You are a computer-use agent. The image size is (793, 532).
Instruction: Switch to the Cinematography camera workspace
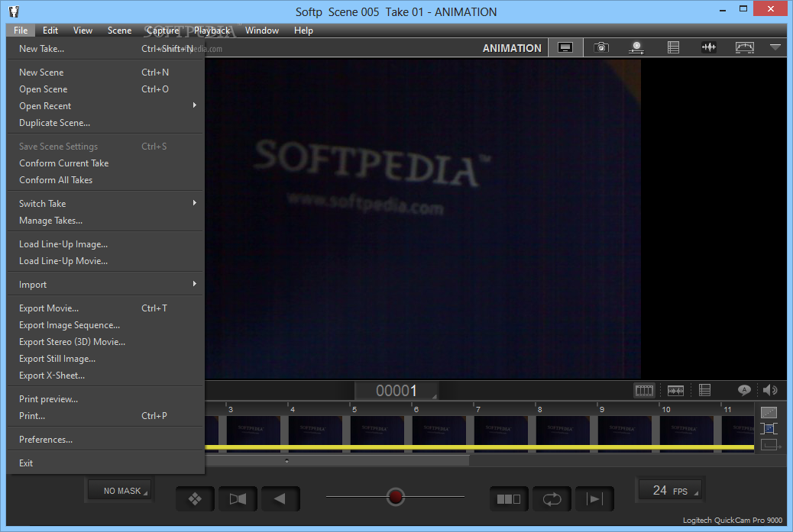pos(600,47)
